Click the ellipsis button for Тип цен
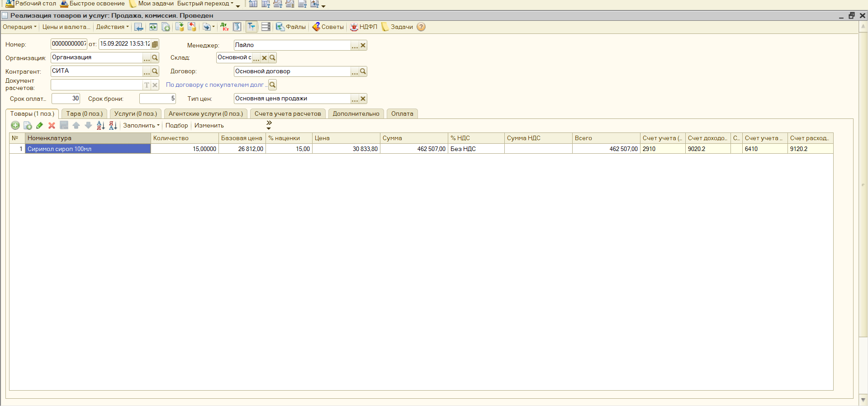Screen dimensions: 868x406 click(355, 99)
